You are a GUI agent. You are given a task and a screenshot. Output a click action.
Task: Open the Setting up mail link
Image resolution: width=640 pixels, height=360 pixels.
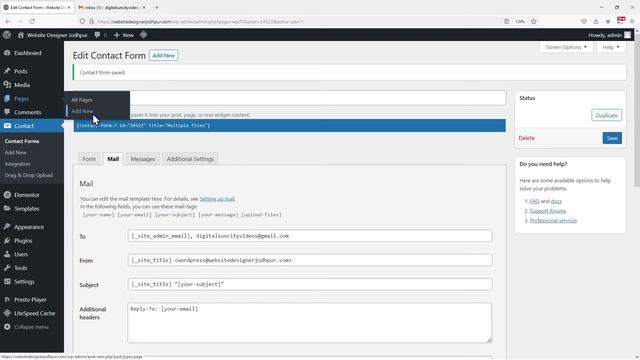pyautogui.click(x=217, y=199)
